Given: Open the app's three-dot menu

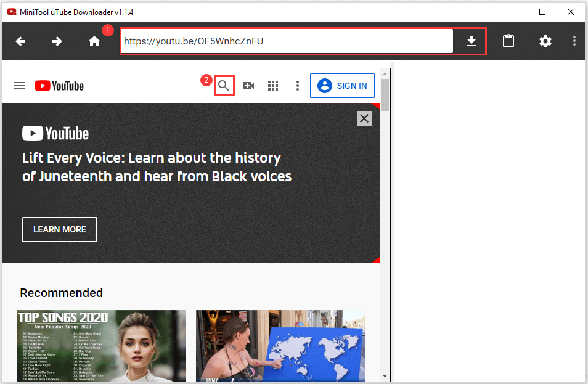Looking at the screenshot, I should (x=574, y=41).
